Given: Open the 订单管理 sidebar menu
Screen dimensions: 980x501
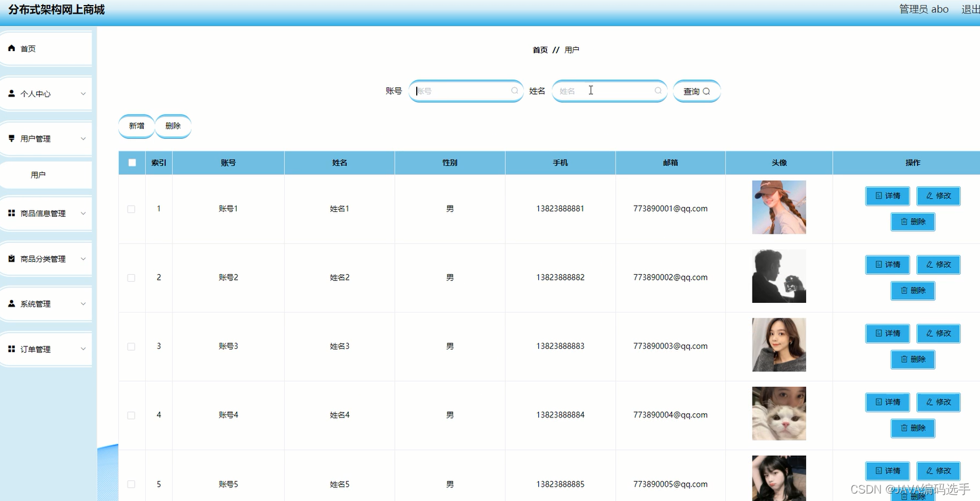Looking at the screenshot, I should pos(46,349).
